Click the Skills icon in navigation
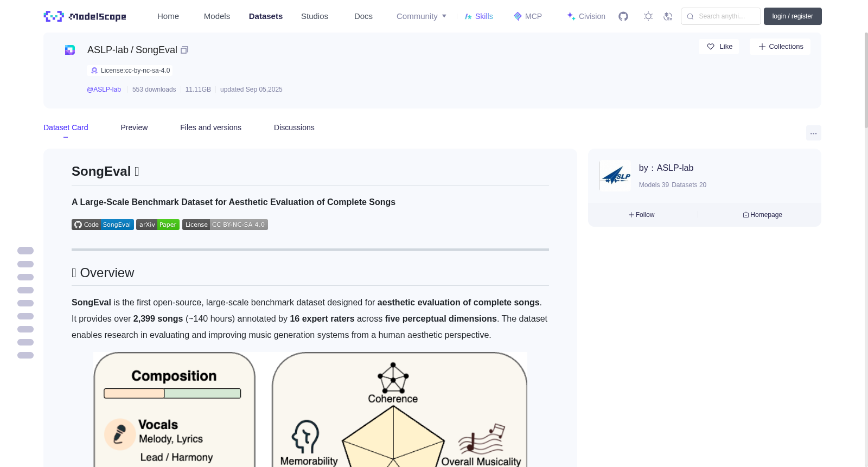Viewport: 868px width, 467px height. [468, 16]
